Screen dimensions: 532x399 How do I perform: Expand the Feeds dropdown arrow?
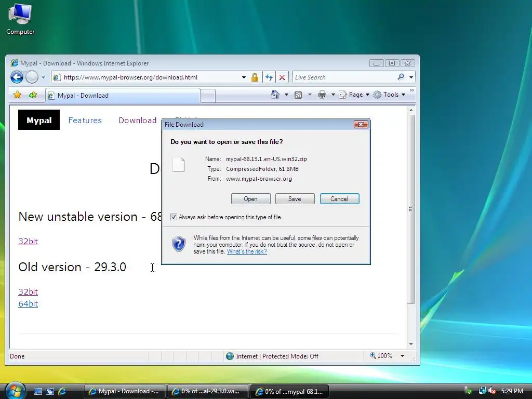[x=310, y=95]
